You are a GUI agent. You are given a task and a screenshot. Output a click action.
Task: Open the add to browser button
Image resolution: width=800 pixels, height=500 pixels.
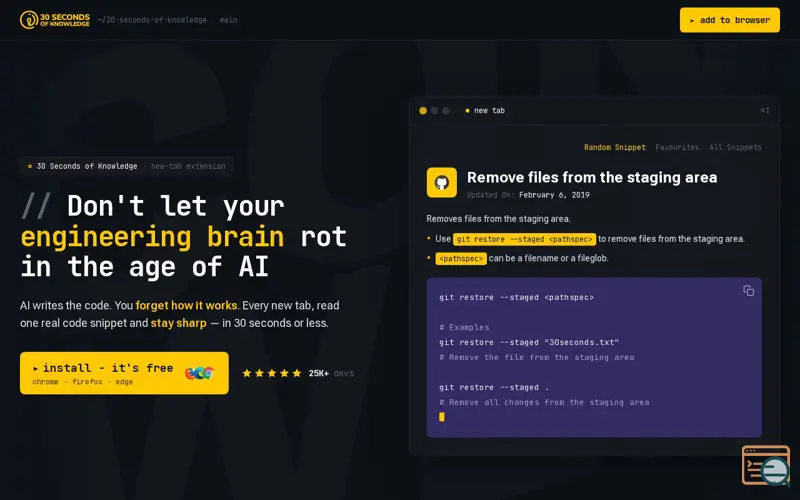pos(729,20)
